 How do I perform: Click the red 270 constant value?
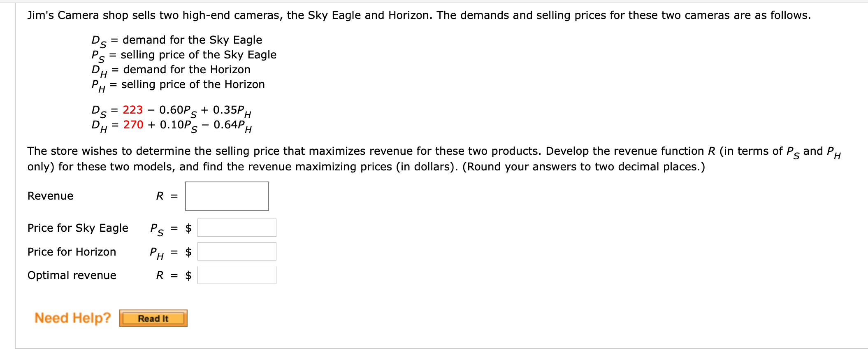tap(133, 125)
